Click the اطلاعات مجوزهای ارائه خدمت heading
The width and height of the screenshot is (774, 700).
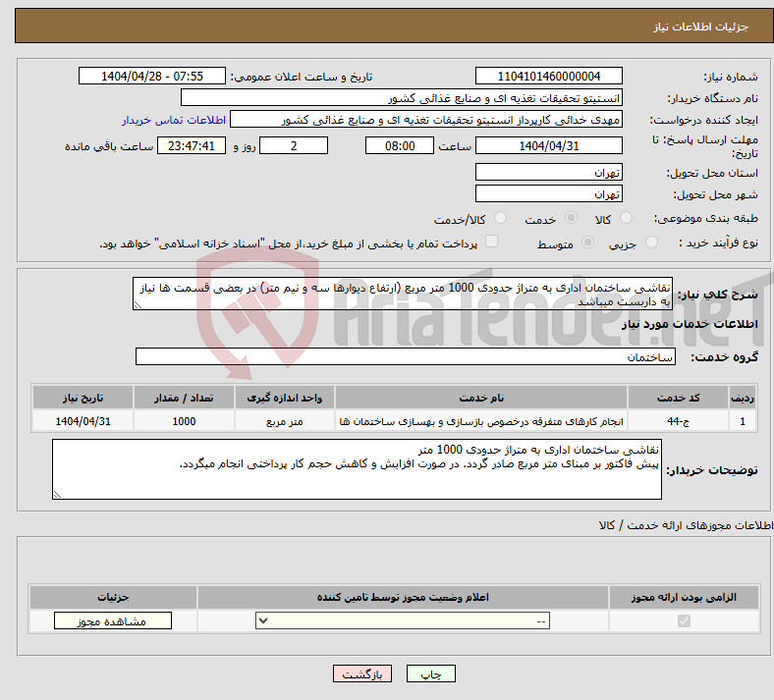(687, 525)
